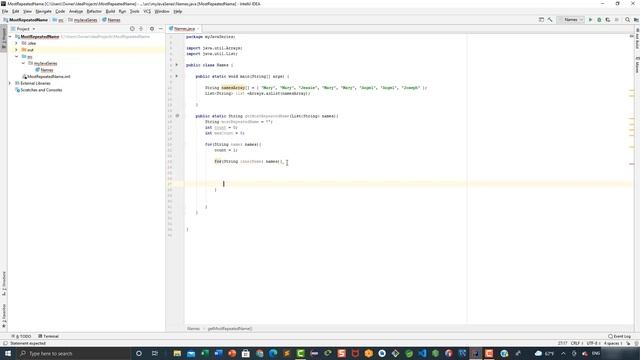Collapse the src folder
The height and width of the screenshot is (360, 640).
(x=17, y=56)
